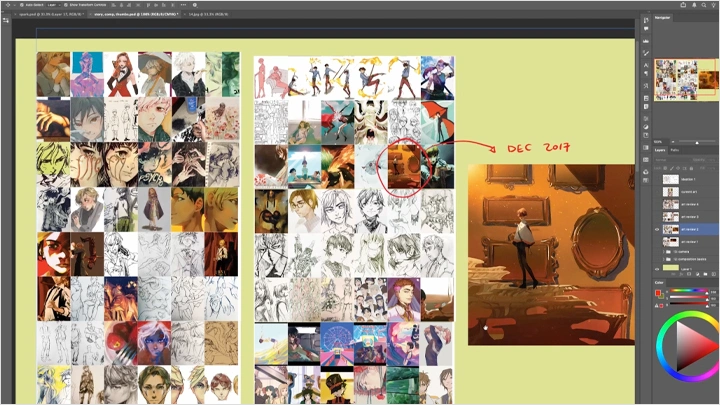720x405 pixels.
Task: Click the Navigator document preview thumbnail
Action: (686, 79)
